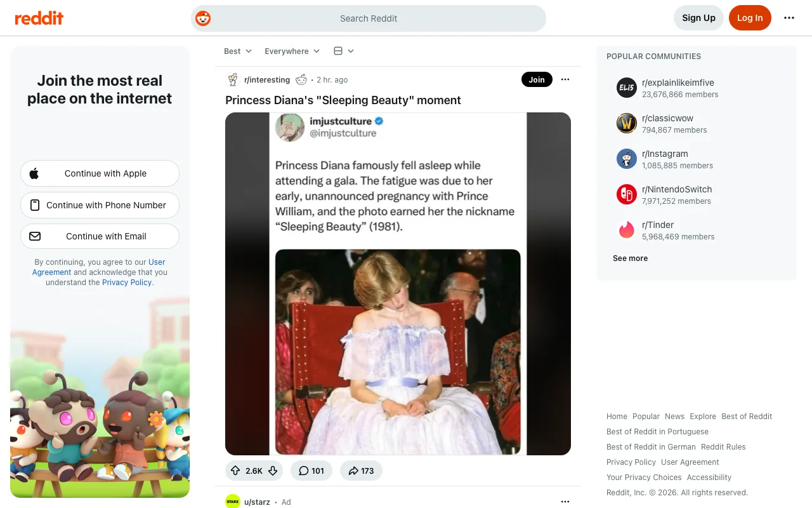Open the Everywhere location dropdown
This screenshot has height=508, width=812.
point(292,51)
